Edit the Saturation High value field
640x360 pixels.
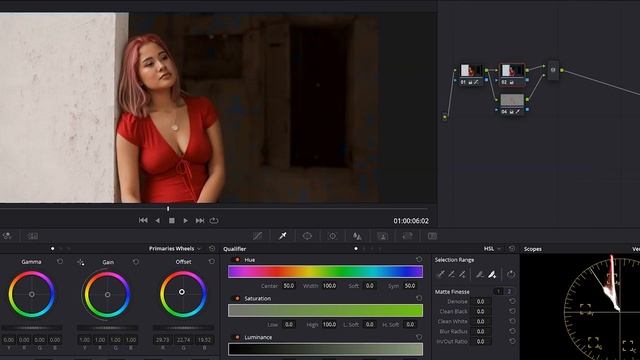point(329,324)
